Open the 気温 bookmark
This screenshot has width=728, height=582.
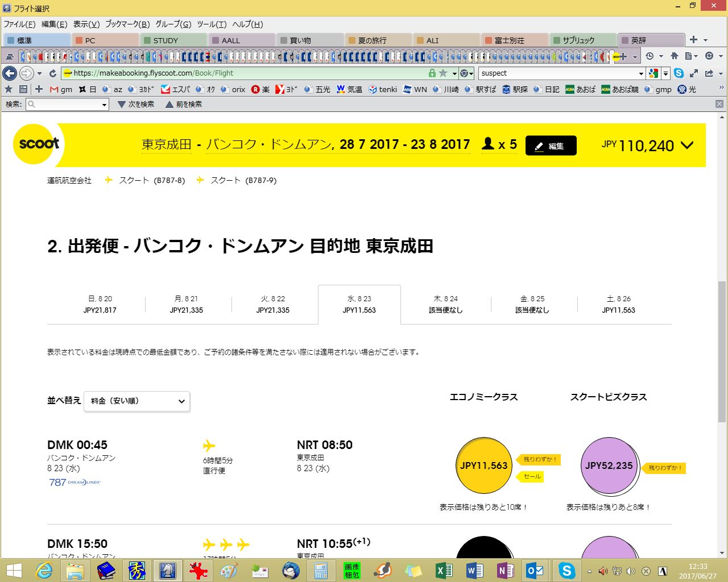click(x=349, y=89)
